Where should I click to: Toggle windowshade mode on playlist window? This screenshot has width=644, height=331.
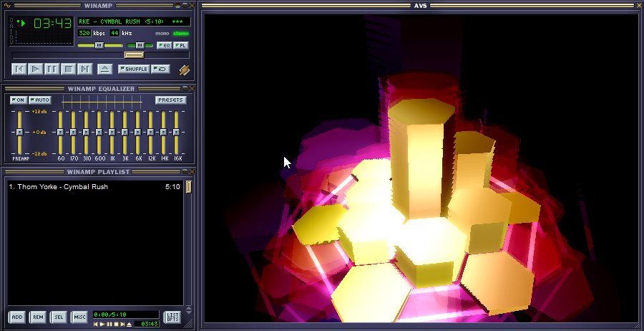pos(185,171)
